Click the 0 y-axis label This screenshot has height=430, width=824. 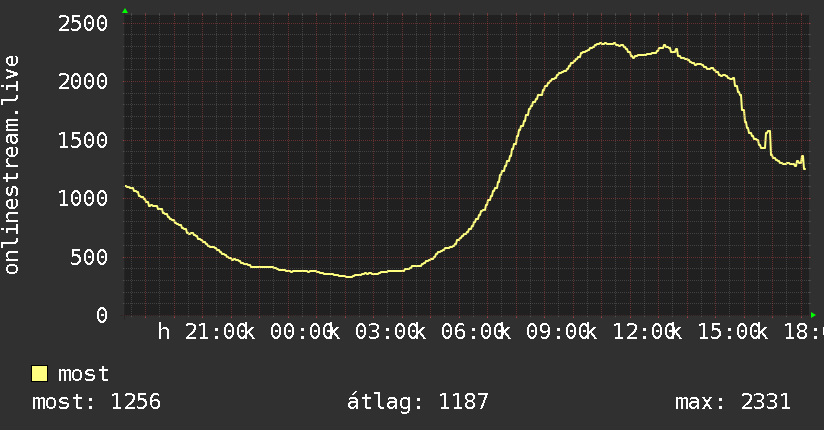click(102, 315)
